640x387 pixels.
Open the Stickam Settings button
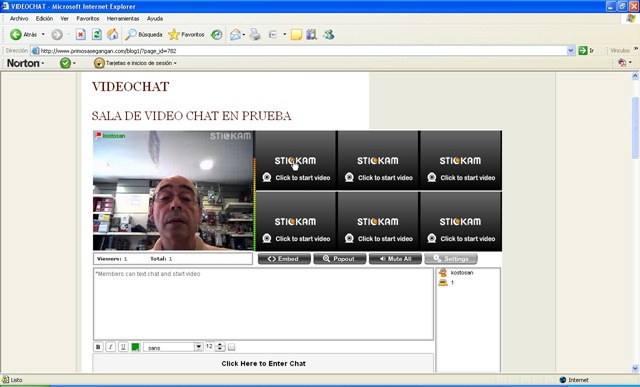point(451,259)
